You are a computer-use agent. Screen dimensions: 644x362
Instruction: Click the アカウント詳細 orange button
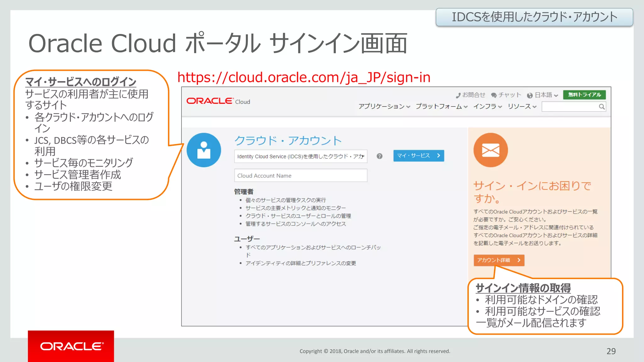[x=499, y=260]
